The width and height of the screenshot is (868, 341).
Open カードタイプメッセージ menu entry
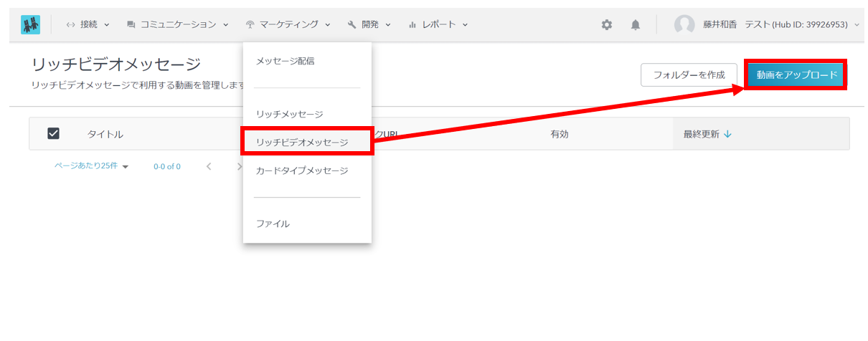(302, 171)
